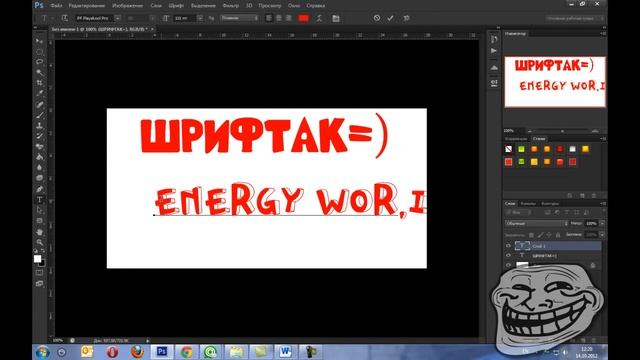Click the Navigator preview thumbnail
This screenshot has height=360, width=640.
(555, 82)
